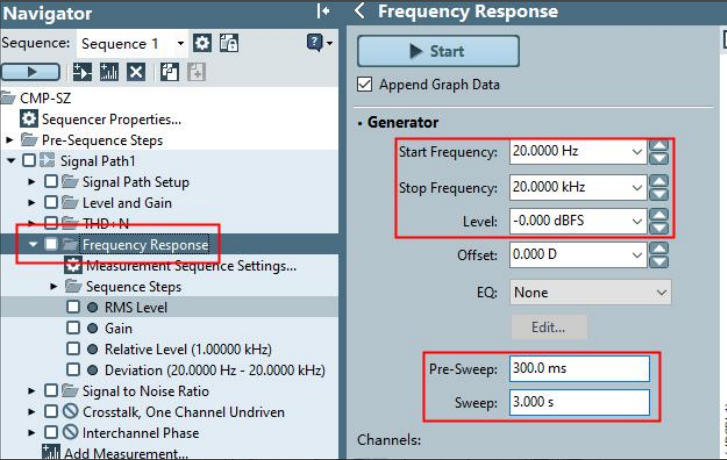Open Sequencer Properties gear item
The width and height of the screenshot is (727, 460).
click(29, 119)
